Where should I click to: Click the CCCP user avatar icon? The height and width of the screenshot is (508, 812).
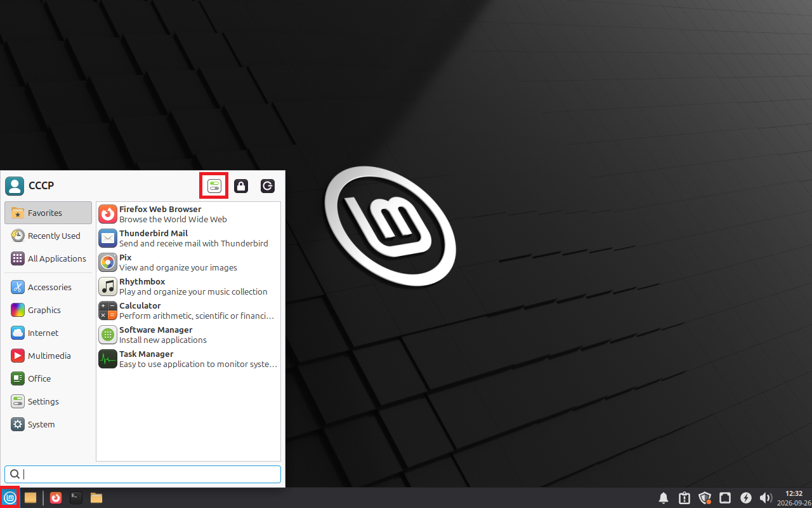pyautogui.click(x=15, y=186)
